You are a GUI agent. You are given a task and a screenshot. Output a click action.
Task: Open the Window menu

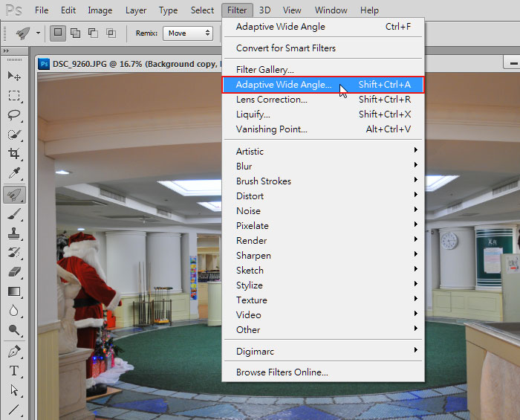[331, 10]
